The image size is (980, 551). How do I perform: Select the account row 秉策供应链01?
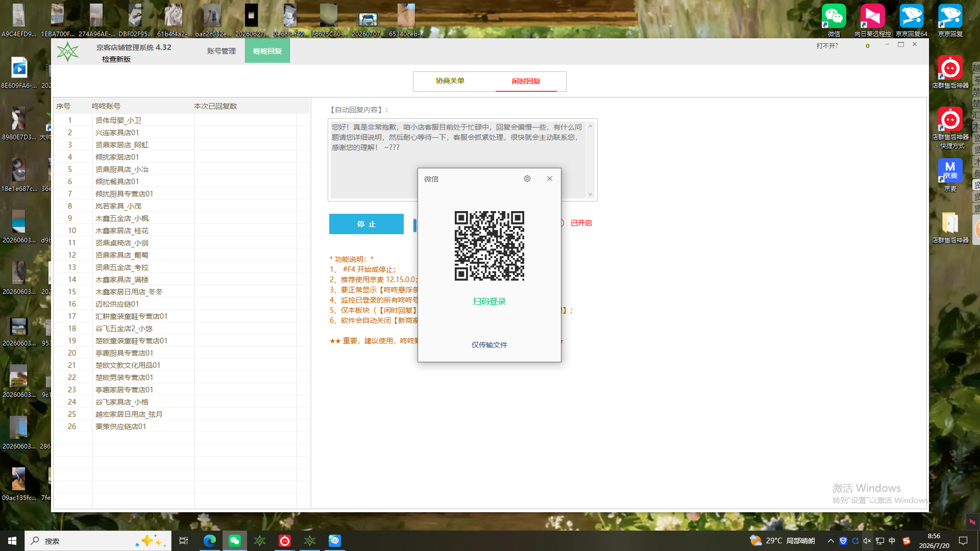(x=182, y=427)
